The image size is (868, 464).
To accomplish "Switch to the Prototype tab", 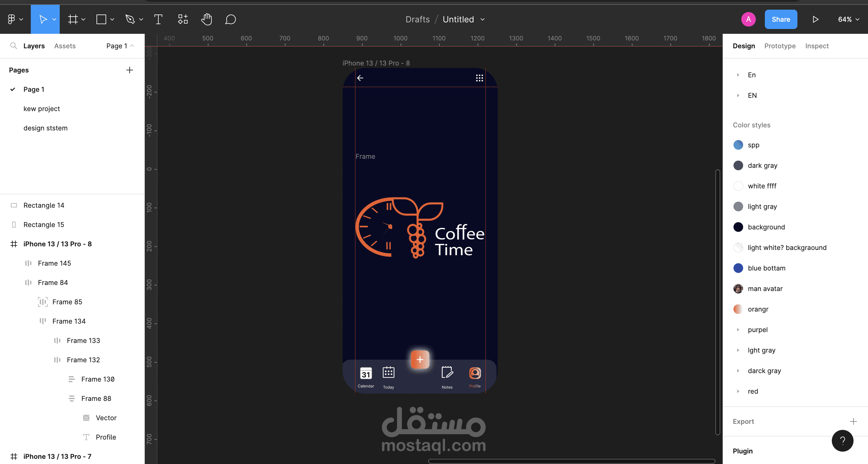I will 780,46.
